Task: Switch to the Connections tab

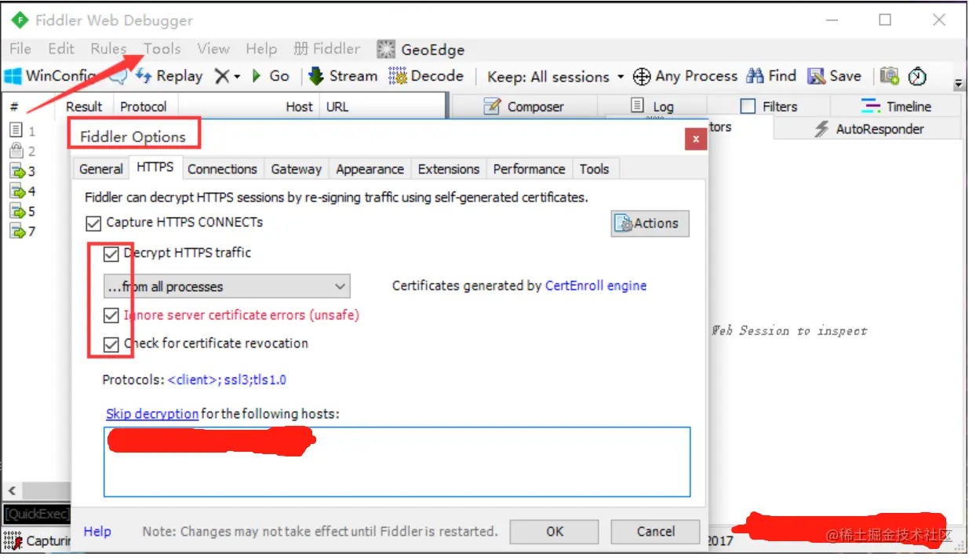Action: pos(222,169)
